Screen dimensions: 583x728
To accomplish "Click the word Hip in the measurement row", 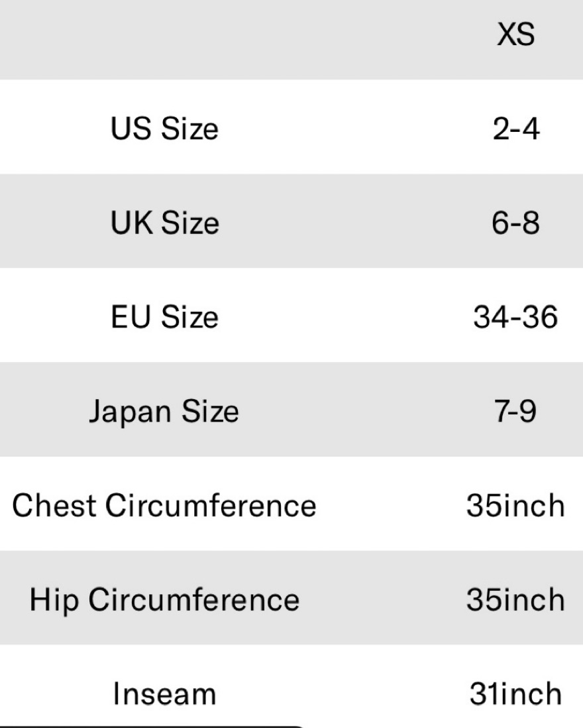I will click(x=54, y=600).
